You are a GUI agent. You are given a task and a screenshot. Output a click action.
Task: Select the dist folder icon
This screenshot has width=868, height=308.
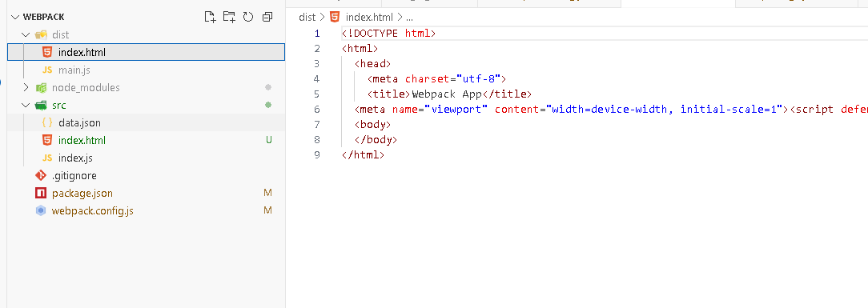[x=40, y=35]
